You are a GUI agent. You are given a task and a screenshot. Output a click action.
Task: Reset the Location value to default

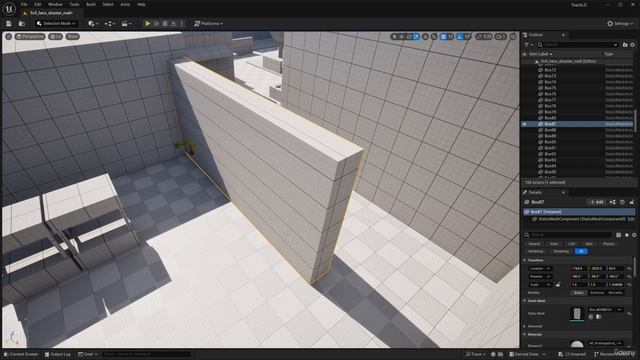629,269
